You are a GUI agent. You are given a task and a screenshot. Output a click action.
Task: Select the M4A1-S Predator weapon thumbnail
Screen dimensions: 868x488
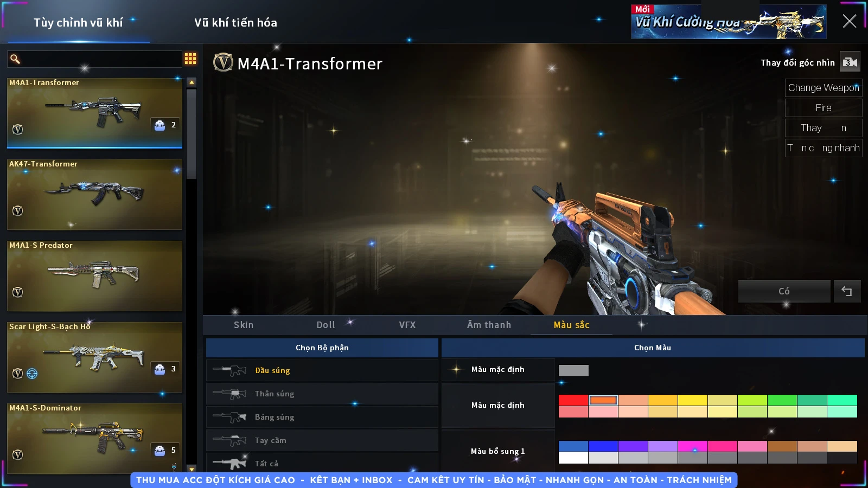click(94, 275)
